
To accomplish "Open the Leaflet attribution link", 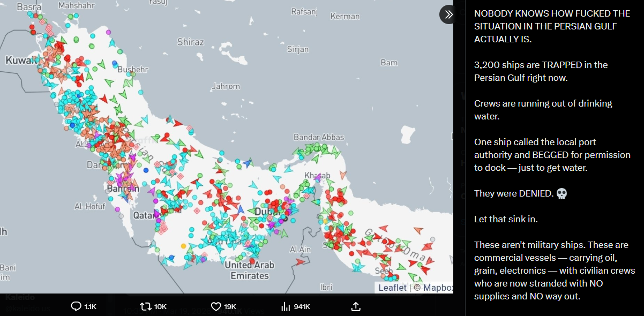I will click(392, 288).
